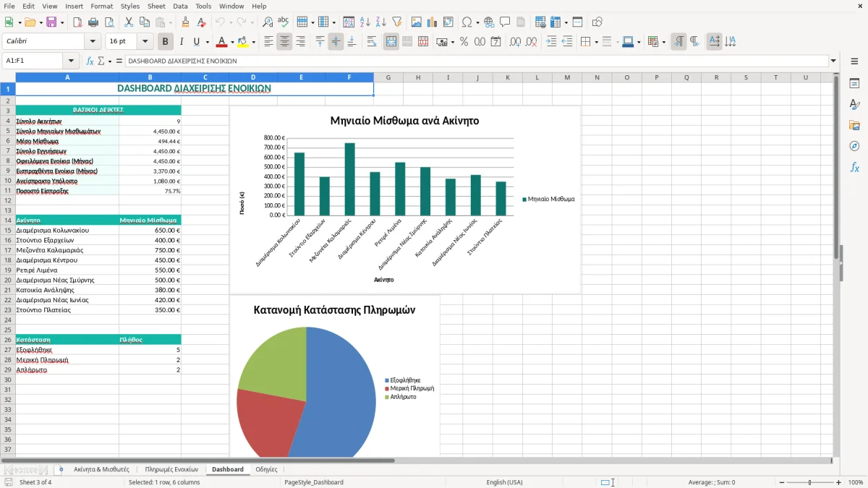Open Function Wizard fx icon
The height and width of the screenshot is (488, 868).
(x=90, y=61)
